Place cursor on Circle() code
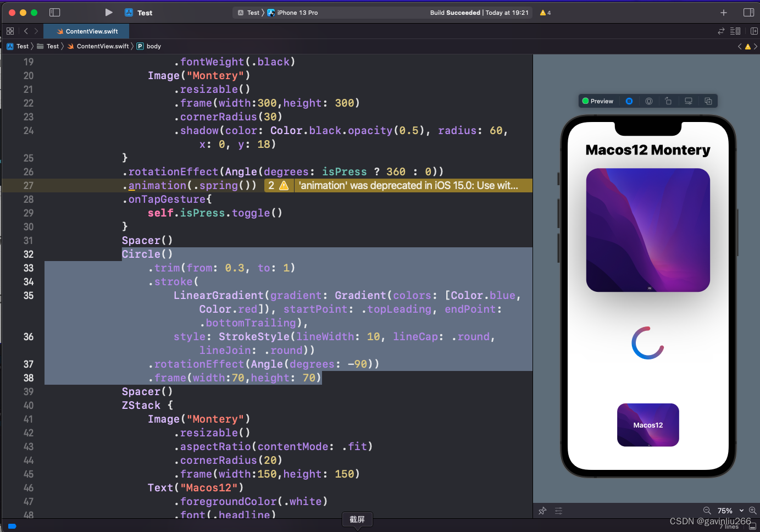760x532 pixels. click(147, 254)
